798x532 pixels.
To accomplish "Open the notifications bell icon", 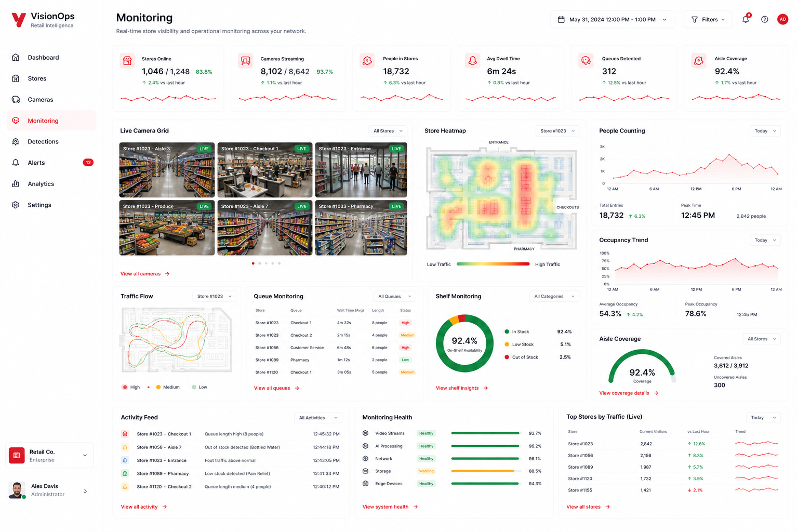I will click(746, 19).
